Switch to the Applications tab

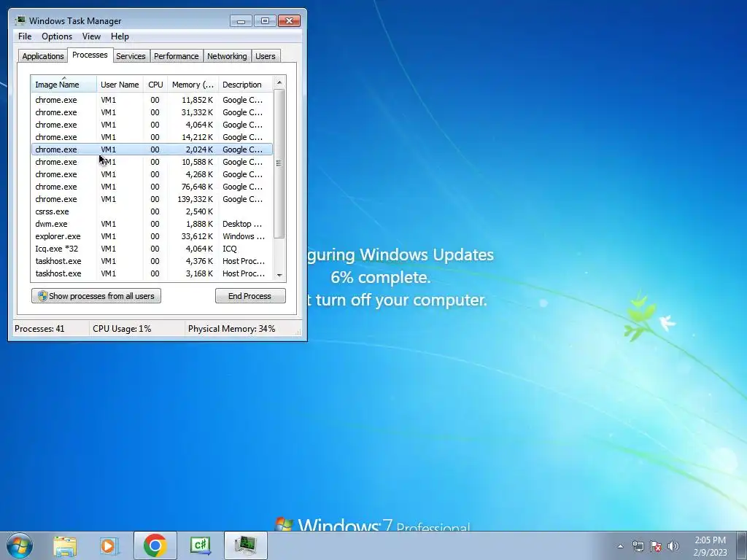pos(43,55)
